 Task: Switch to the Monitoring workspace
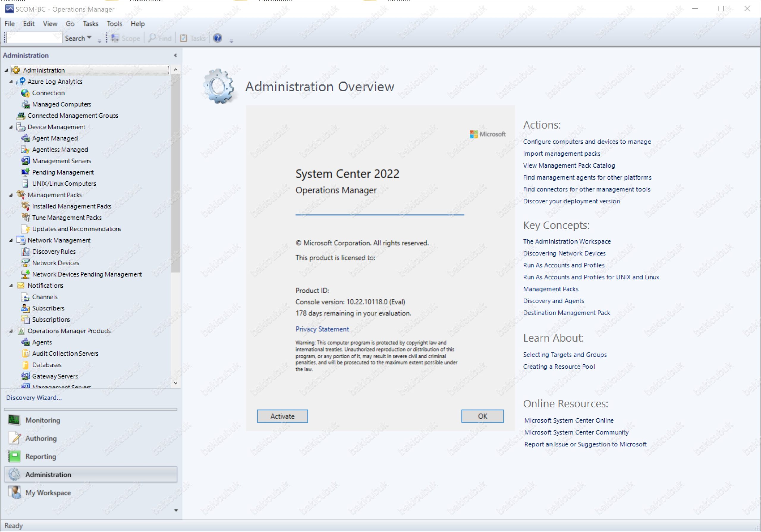tap(91, 420)
